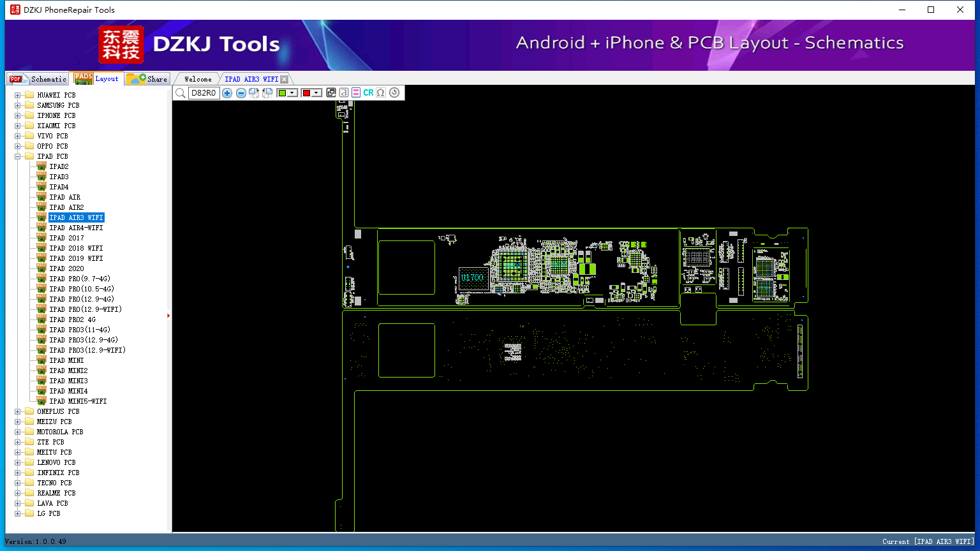Select the IPAD AIR3 WIFI document tab
The width and height of the screenshot is (980, 551).
(x=251, y=79)
